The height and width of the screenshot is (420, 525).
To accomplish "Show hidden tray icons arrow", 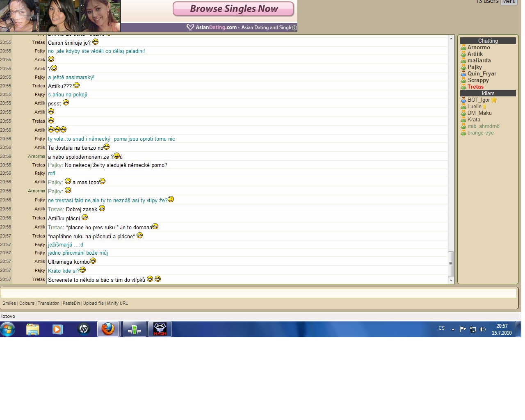I will pyautogui.click(x=453, y=329).
